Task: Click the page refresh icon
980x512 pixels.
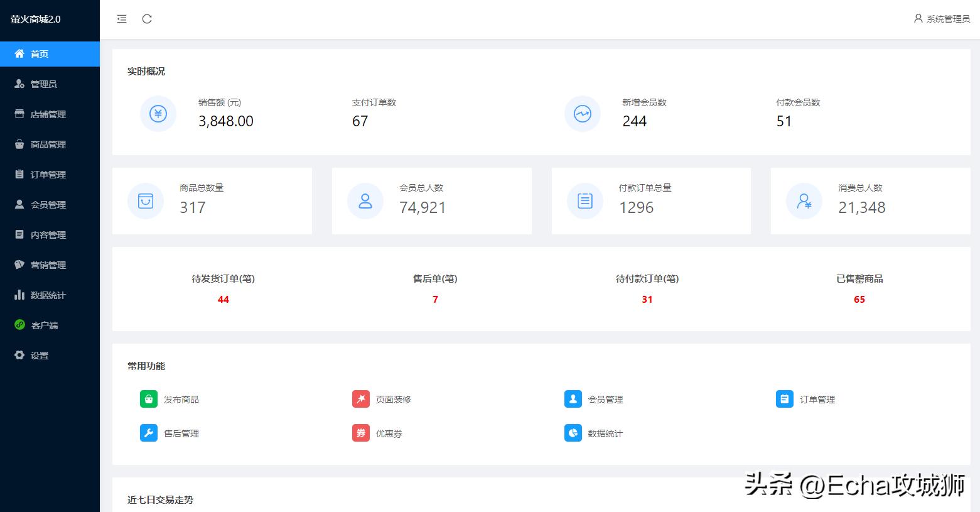Action: pyautogui.click(x=147, y=19)
